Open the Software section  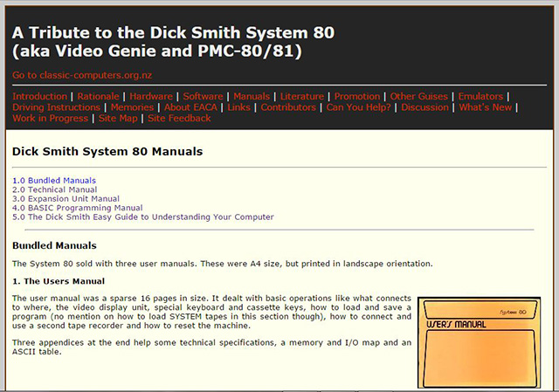point(203,96)
